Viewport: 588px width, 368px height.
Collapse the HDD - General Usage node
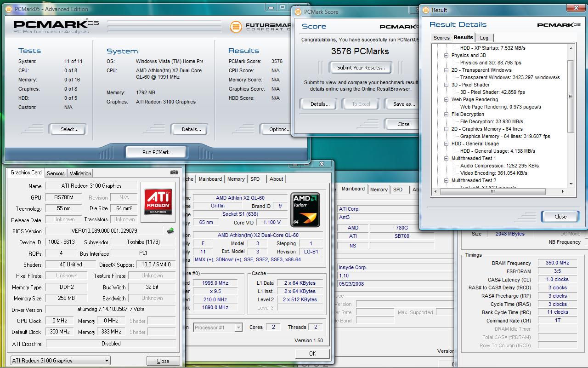447,144
